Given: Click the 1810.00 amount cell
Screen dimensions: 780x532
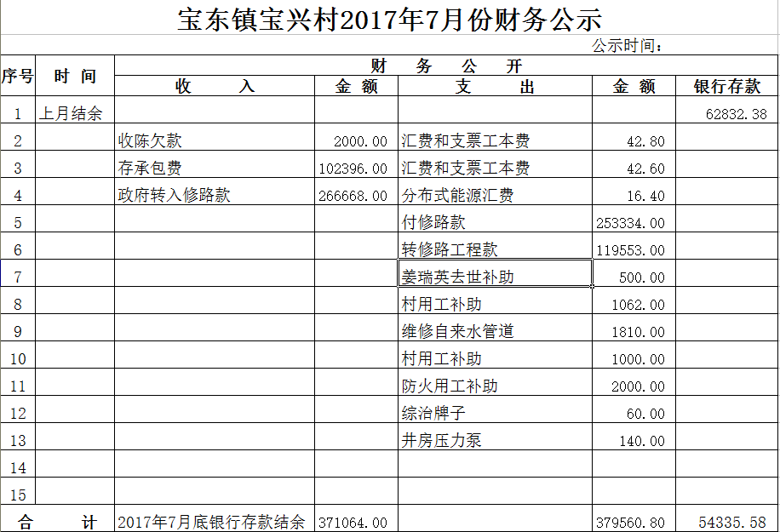Looking at the screenshot, I should [x=634, y=328].
